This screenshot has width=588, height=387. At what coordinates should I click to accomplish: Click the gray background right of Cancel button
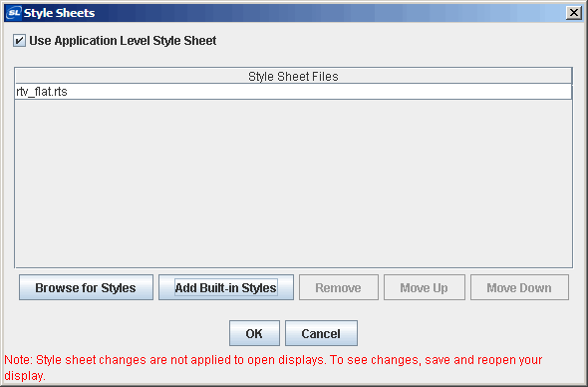(468, 333)
